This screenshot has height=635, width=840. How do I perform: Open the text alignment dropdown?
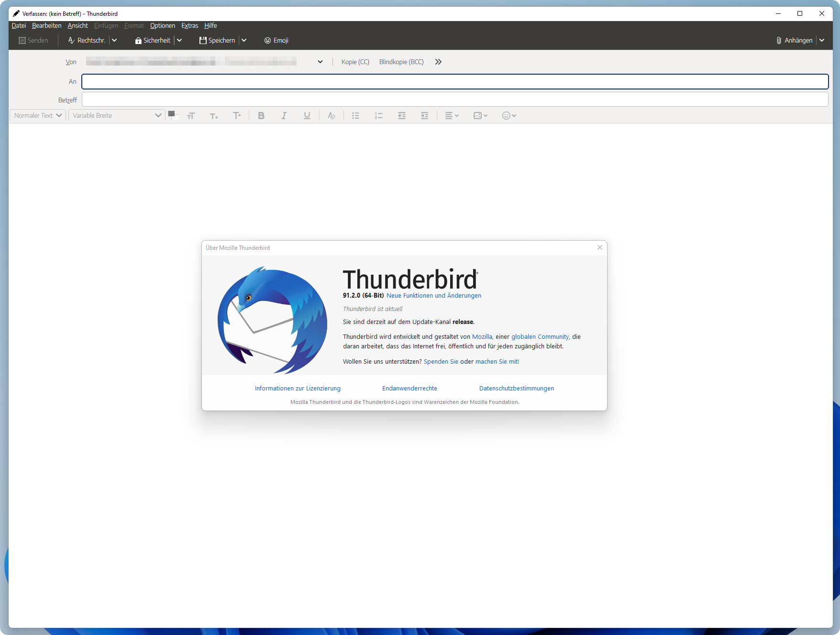[452, 115]
